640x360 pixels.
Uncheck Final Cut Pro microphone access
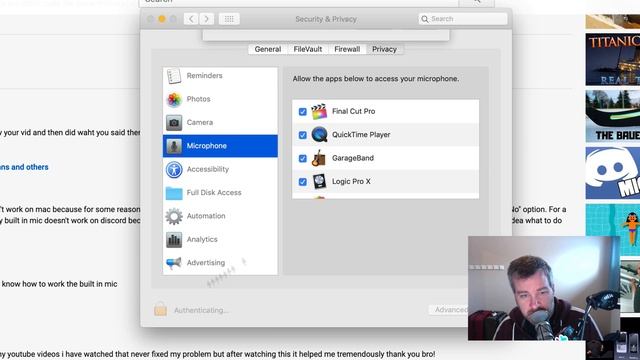(x=302, y=111)
